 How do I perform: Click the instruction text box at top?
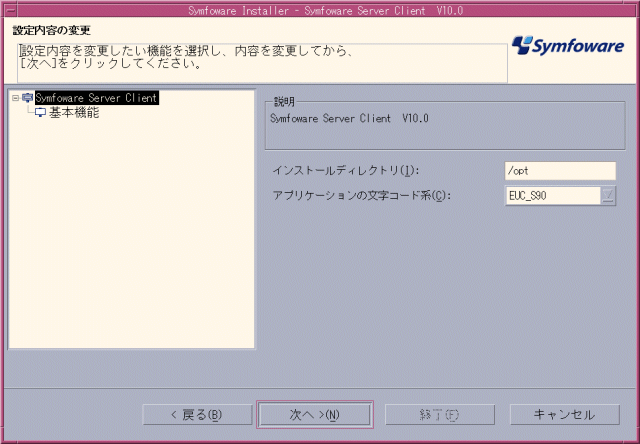tap(262, 63)
